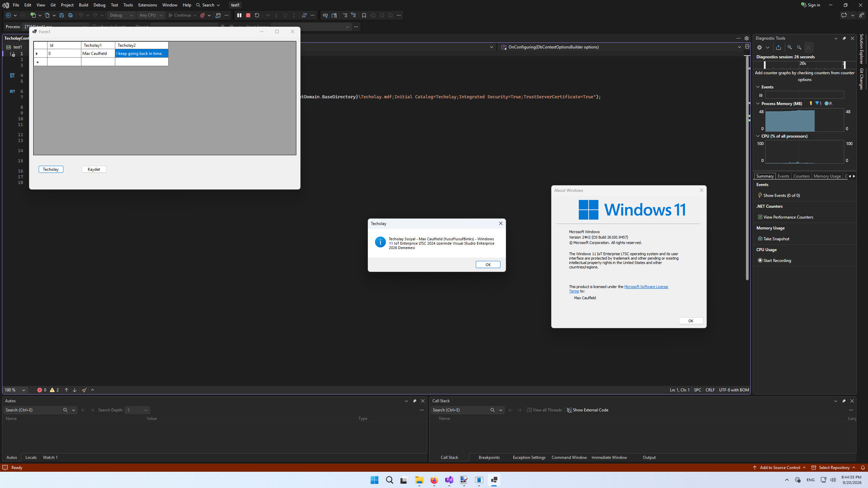
Task: Toggle bookmark icon in the toolbar
Action: (x=364, y=15)
